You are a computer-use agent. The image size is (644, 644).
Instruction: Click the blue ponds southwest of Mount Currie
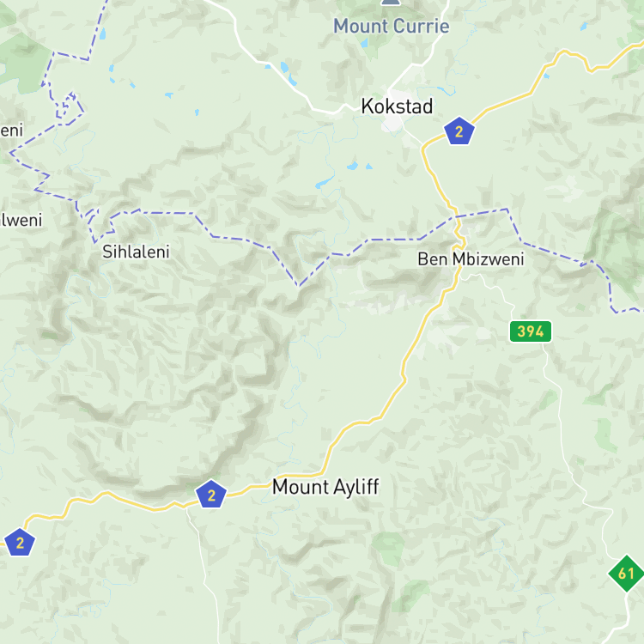(x=289, y=73)
